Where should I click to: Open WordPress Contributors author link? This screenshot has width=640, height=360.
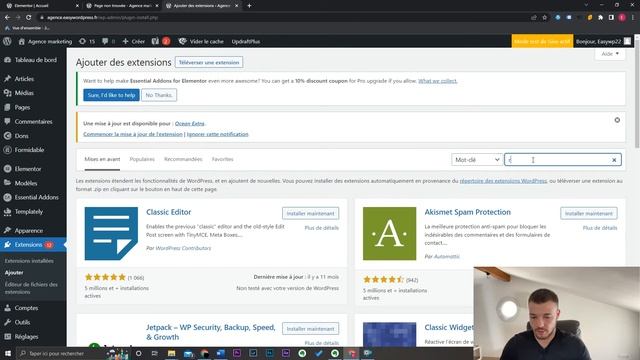[183, 248]
